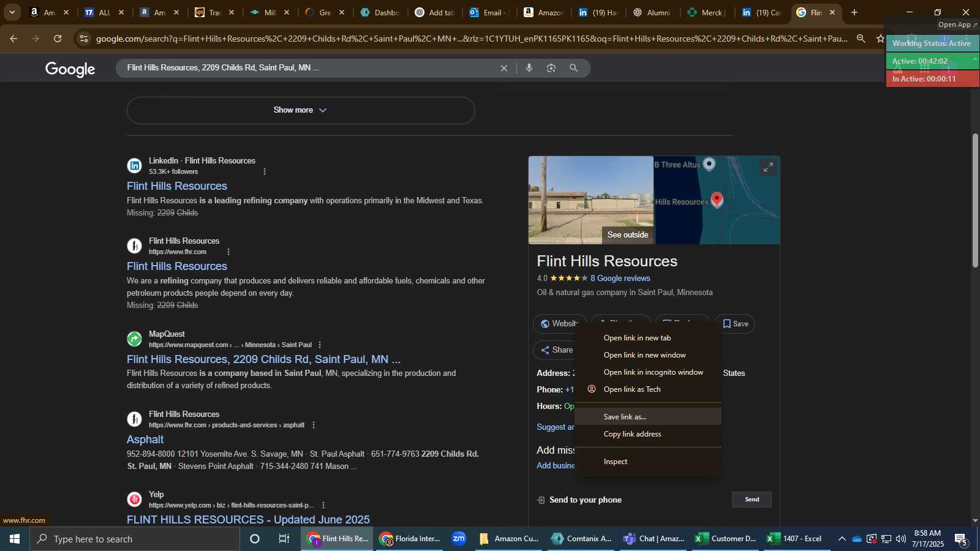
Task: Click the MapQuest favicon icon
Action: pos(134,339)
